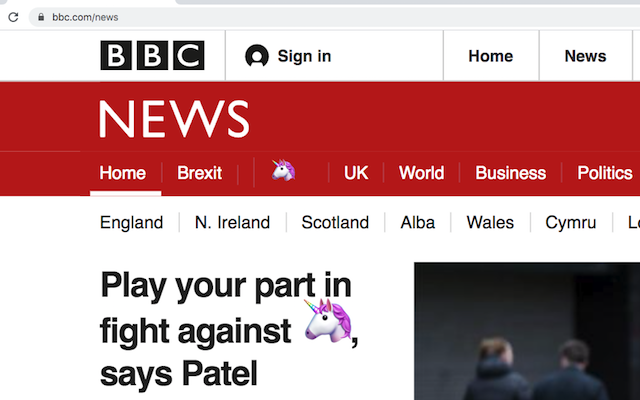This screenshot has width=640, height=400.
Task: Click the BBC blocks logo
Action: point(152,55)
